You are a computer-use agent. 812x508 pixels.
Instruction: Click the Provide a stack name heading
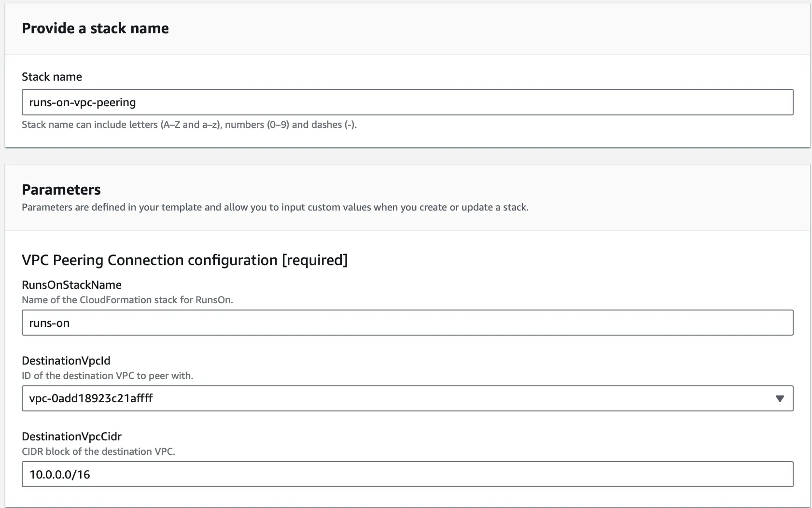pyautogui.click(x=95, y=28)
